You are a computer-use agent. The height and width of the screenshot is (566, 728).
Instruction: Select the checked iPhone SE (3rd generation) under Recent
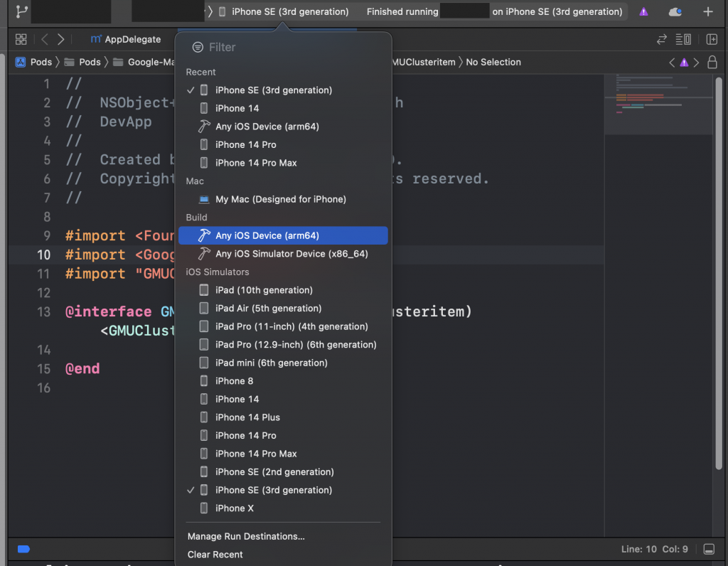pyautogui.click(x=274, y=90)
